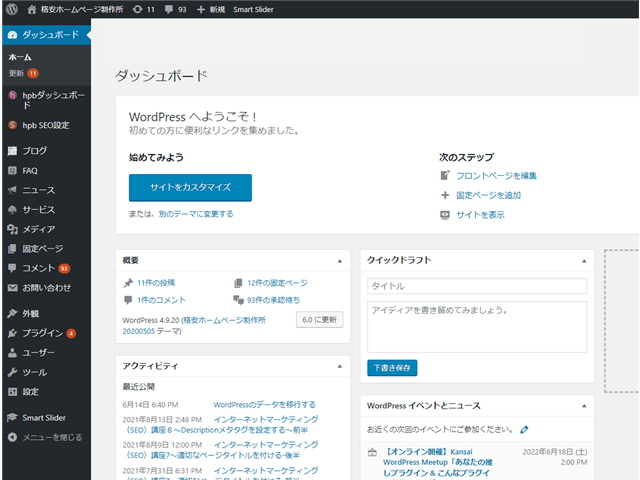Open 12件の固定ページ link
The image size is (640, 480).
(278, 283)
